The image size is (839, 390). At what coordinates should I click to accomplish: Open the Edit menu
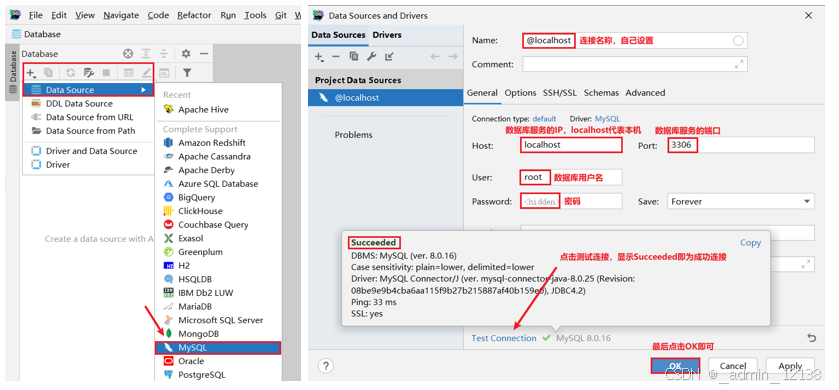point(59,15)
